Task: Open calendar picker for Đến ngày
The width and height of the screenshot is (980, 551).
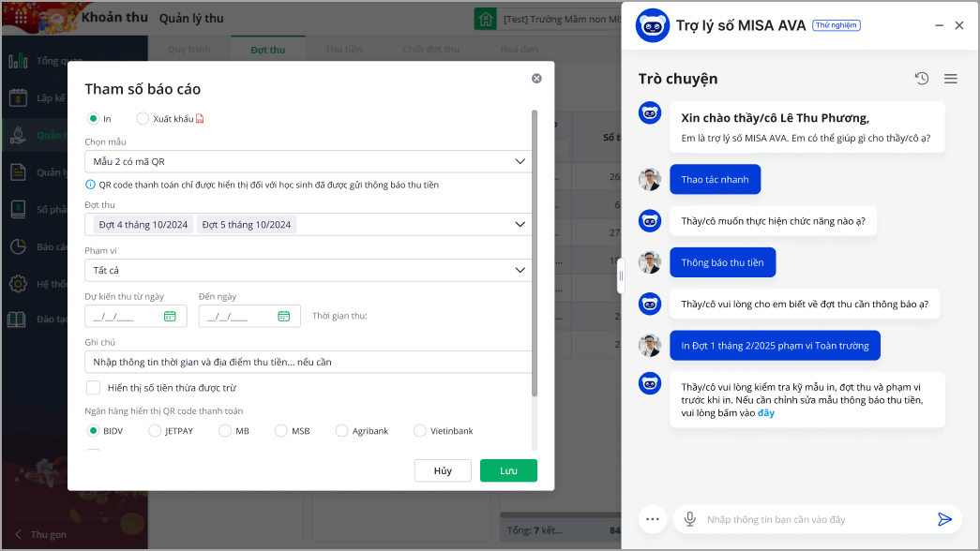Action: pos(283,317)
